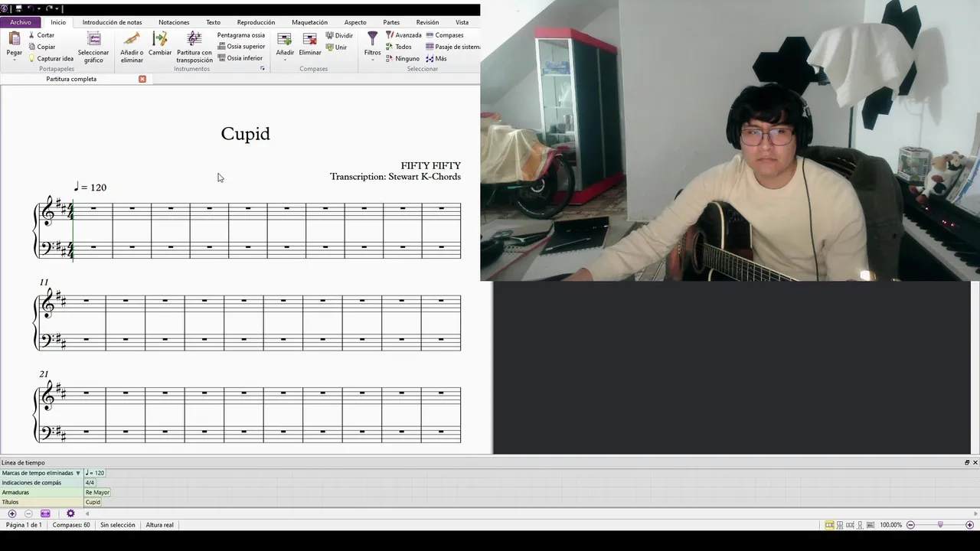Viewport: 980px width, 551px height.
Task: Select the second page-layout view icon in the status bar
Action: click(x=840, y=525)
